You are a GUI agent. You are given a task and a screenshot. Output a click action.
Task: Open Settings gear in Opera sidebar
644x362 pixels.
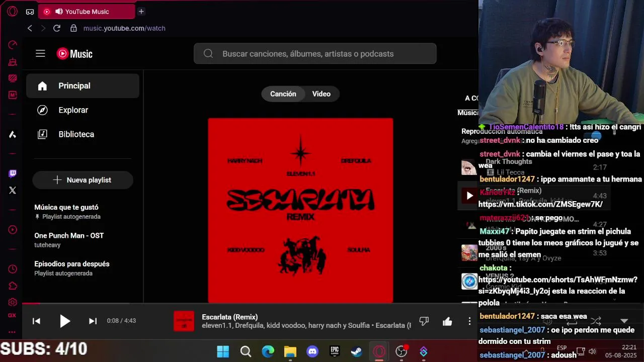pyautogui.click(x=13, y=302)
